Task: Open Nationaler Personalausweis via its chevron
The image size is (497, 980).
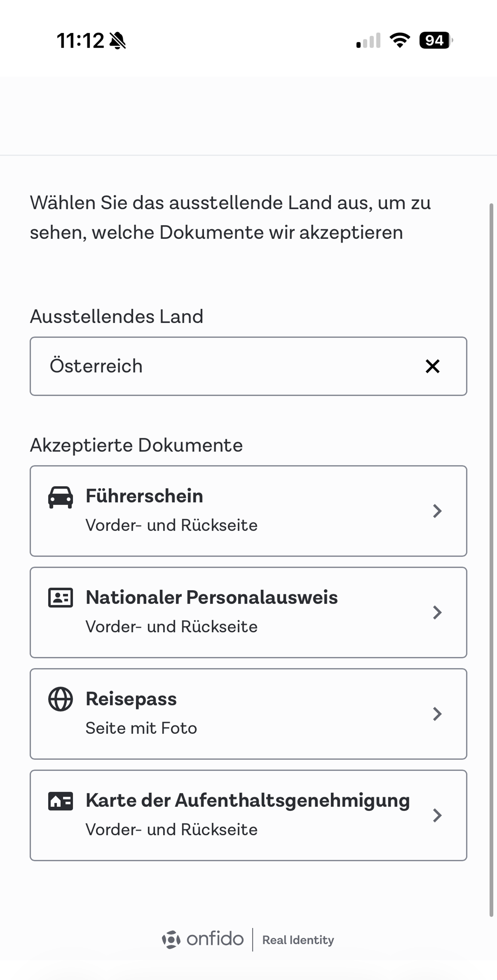Action: click(437, 612)
